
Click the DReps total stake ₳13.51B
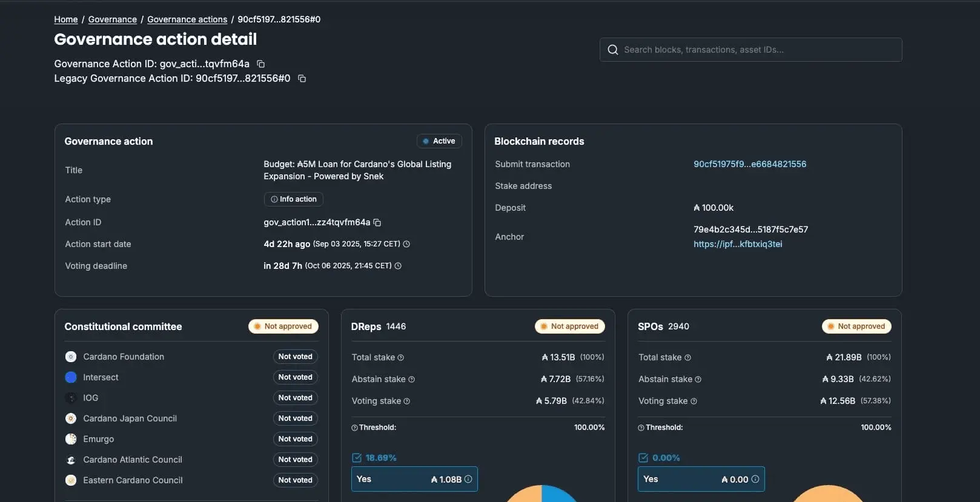click(x=558, y=357)
